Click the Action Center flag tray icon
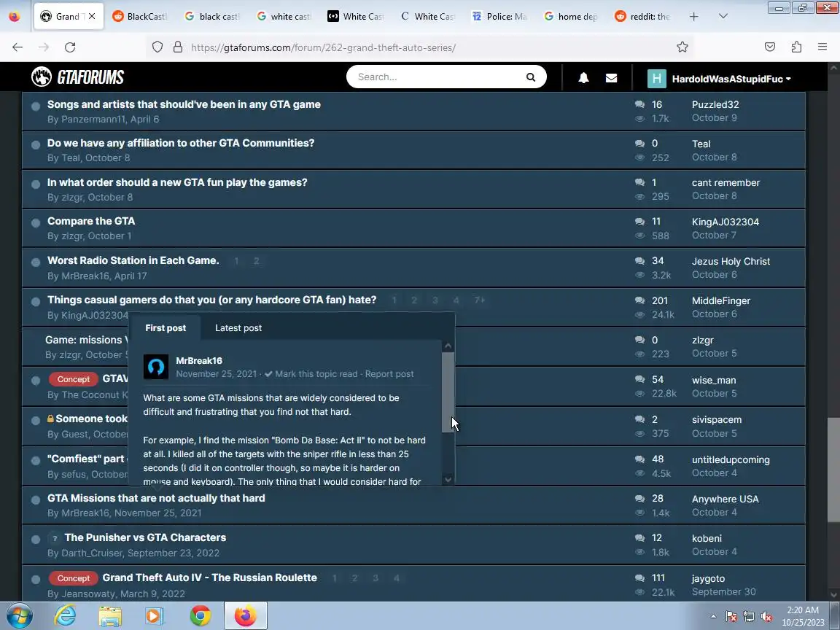Image resolution: width=840 pixels, height=630 pixels. [731, 617]
